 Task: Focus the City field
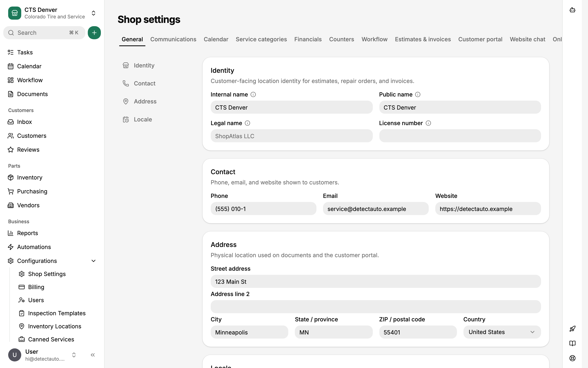(x=249, y=332)
